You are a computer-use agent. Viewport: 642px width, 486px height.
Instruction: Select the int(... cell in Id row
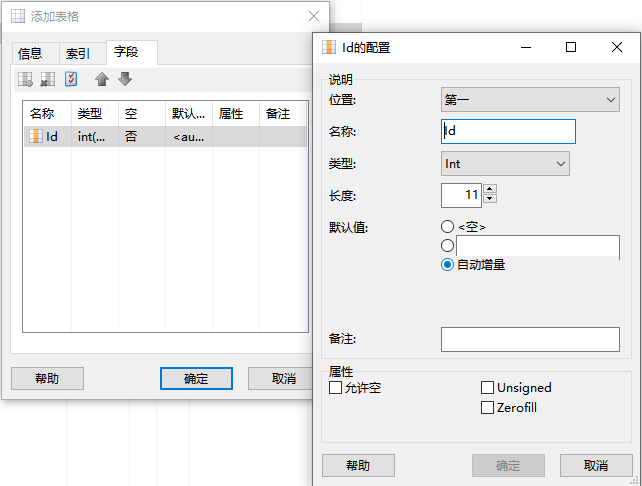95,137
